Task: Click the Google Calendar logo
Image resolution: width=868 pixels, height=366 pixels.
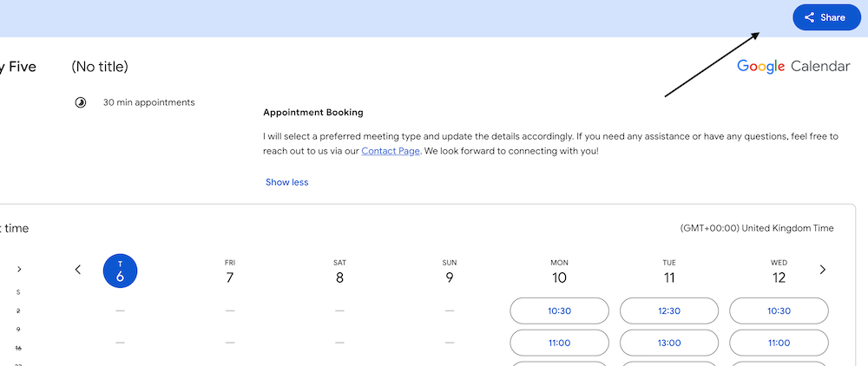Action: [793, 66]
